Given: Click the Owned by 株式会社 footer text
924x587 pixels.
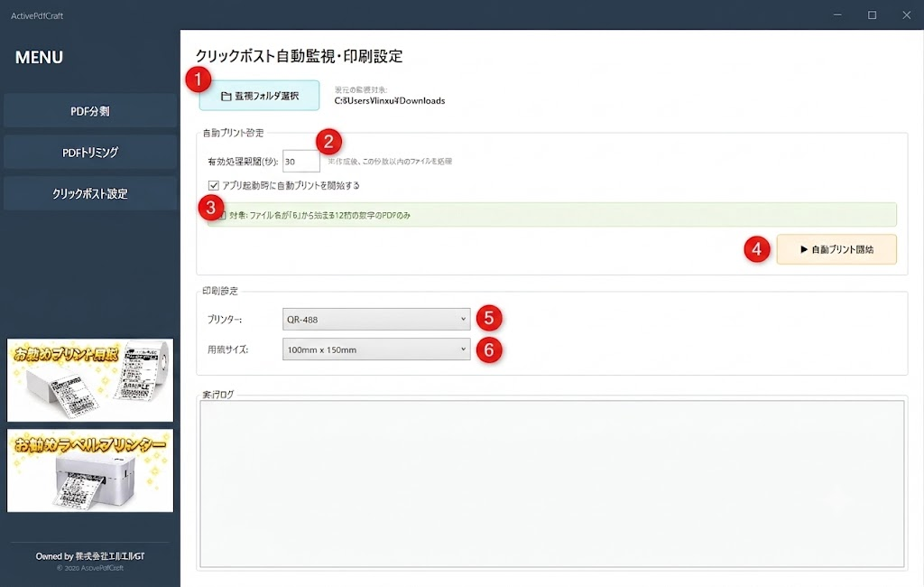Looking at the screenshot, I should coord(90,555).
